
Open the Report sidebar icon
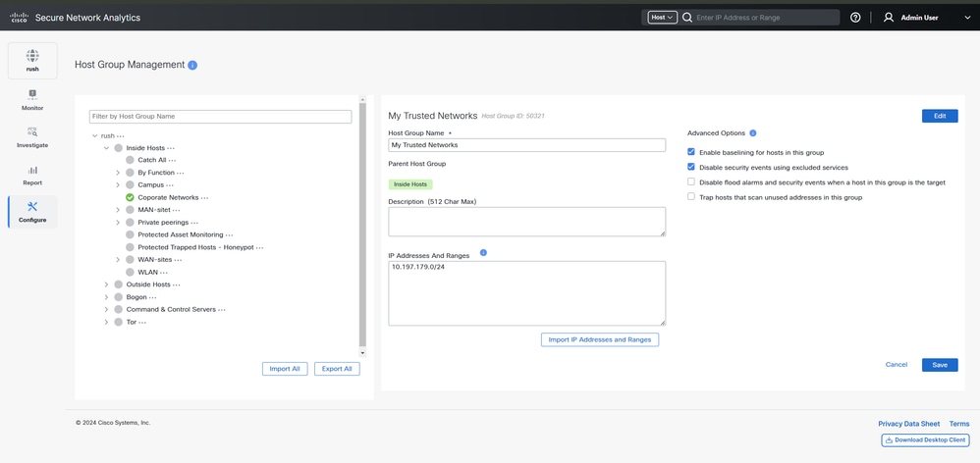click(32, 170)
